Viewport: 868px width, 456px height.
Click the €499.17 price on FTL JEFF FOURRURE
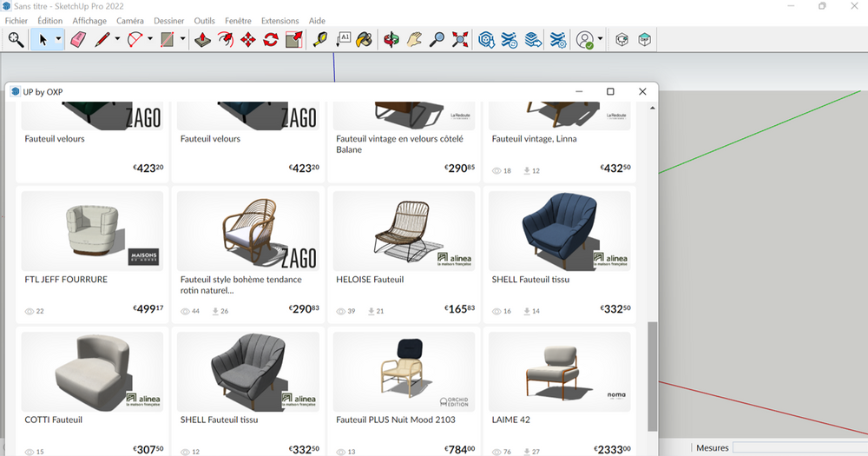[x=148, y=308]
